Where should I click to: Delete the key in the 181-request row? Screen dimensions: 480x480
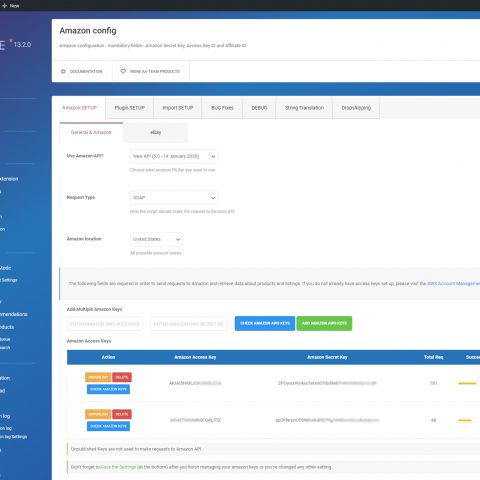[x=122, y=377]
